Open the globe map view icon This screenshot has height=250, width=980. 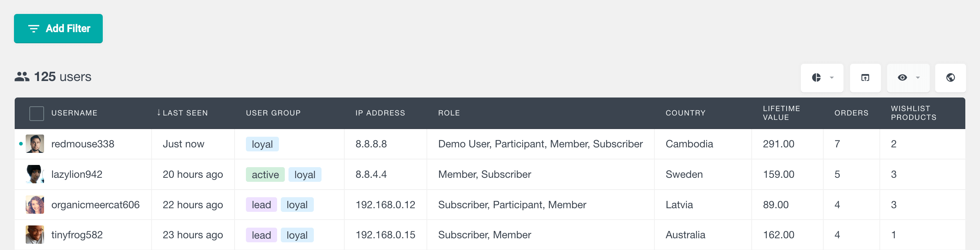950,77
